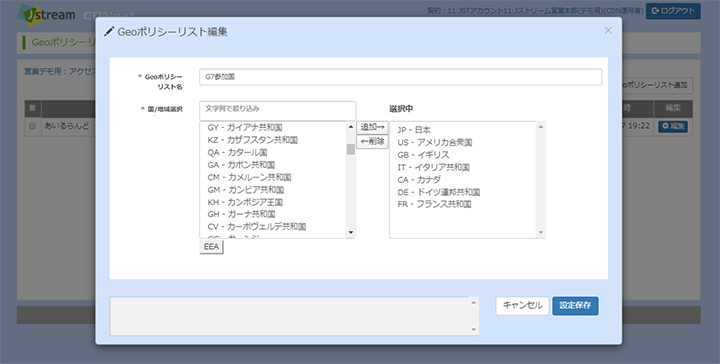The height and width of the screenshot is (364, 720).
Task: Select QA - カタール国 in country list
Action: (237, 152)
